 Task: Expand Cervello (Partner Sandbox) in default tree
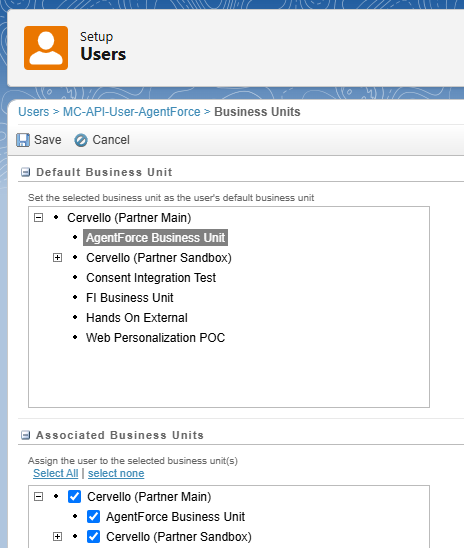tap(57, 258)
